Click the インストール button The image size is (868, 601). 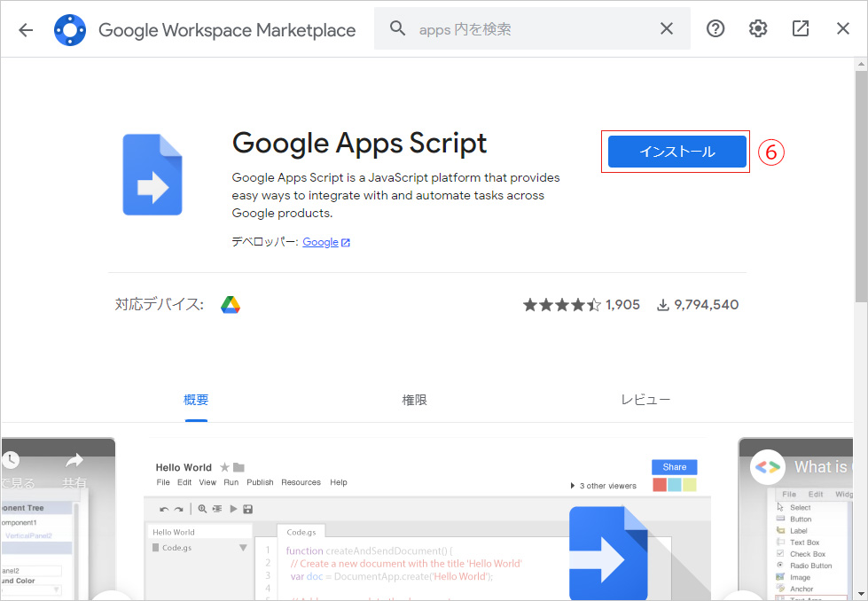[x=677, y=152]
